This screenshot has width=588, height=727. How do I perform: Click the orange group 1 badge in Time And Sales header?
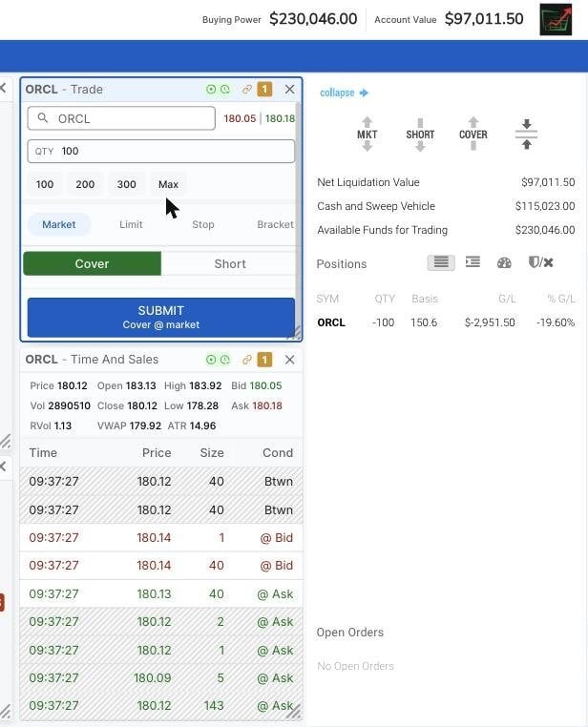[264, 360]
